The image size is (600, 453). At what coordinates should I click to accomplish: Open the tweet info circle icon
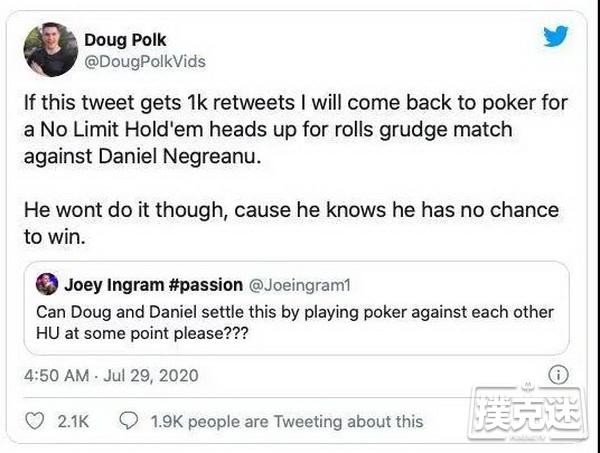coord(560,376)
